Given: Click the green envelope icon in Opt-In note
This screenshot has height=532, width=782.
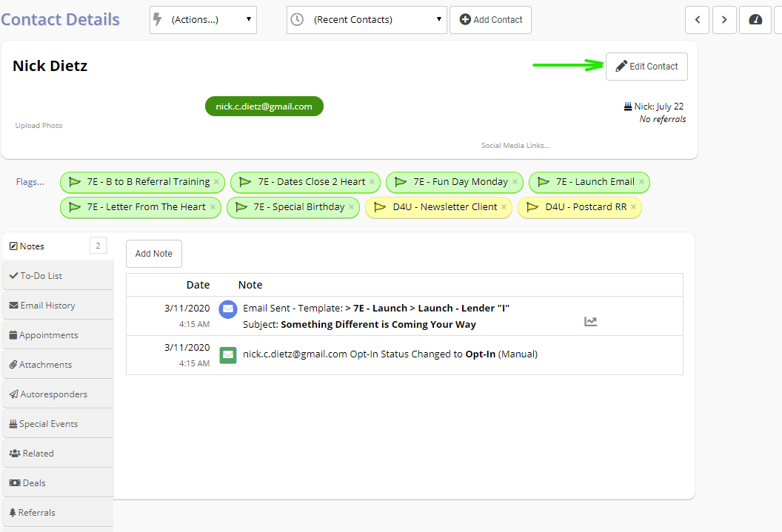Looking at the screenshot, I should [x=228, y=354].
